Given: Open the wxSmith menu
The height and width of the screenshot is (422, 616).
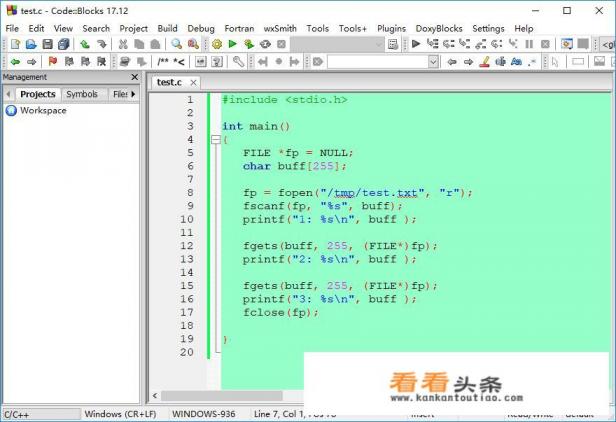Looking at the screenshot, I should coord(280,28).
